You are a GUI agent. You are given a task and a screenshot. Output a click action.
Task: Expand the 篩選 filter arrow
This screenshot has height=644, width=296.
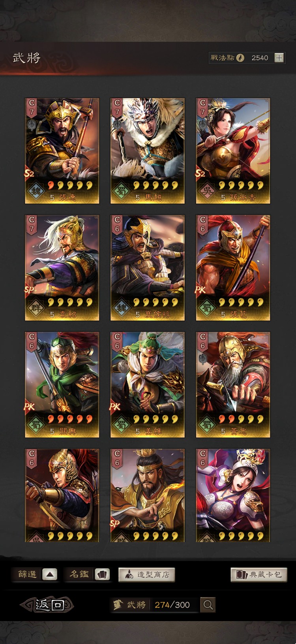(x=50, y=574)
